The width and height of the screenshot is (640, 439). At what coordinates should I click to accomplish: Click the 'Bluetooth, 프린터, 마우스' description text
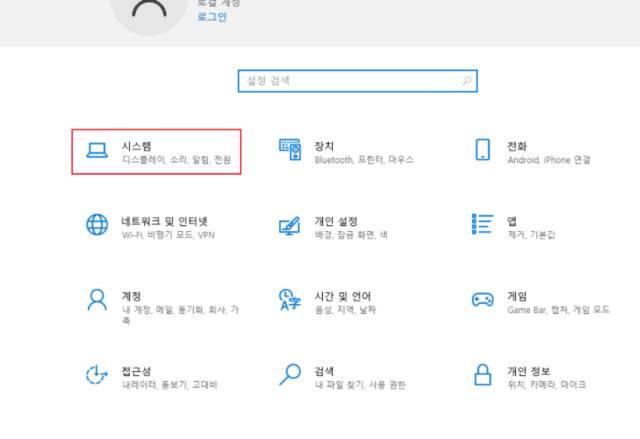[363, 159]
